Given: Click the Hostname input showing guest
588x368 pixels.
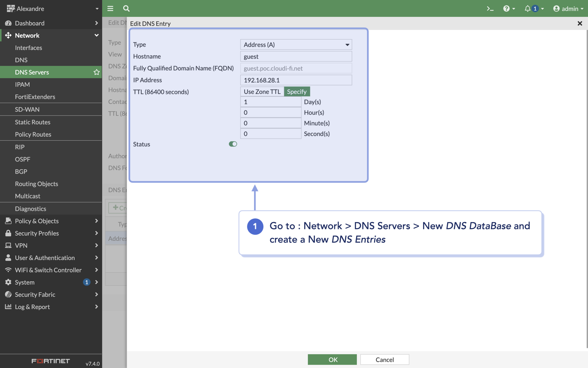Looking at the screenshot, I should click(x=296, y=56).
